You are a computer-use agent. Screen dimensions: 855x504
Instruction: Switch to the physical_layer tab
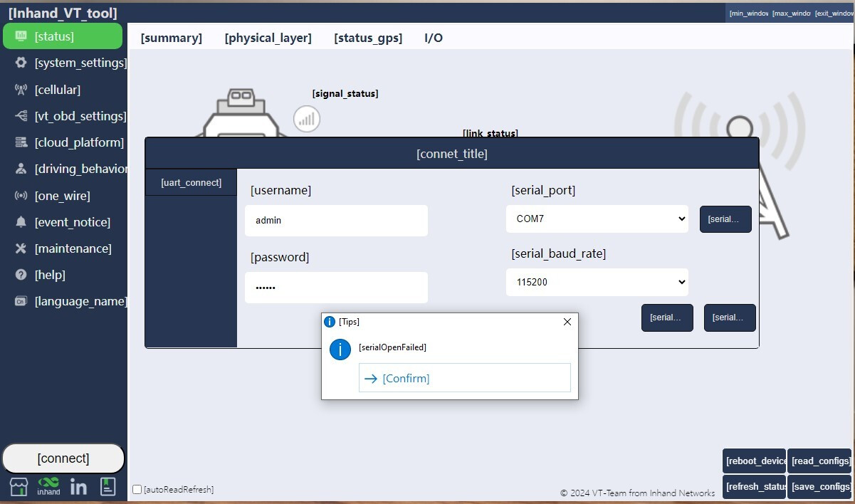coord(268,38)
